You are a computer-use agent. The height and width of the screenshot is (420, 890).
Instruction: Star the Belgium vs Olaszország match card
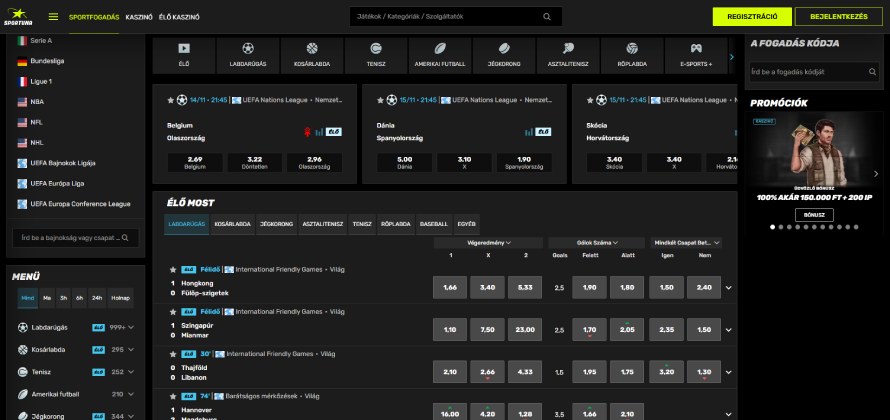171,100
